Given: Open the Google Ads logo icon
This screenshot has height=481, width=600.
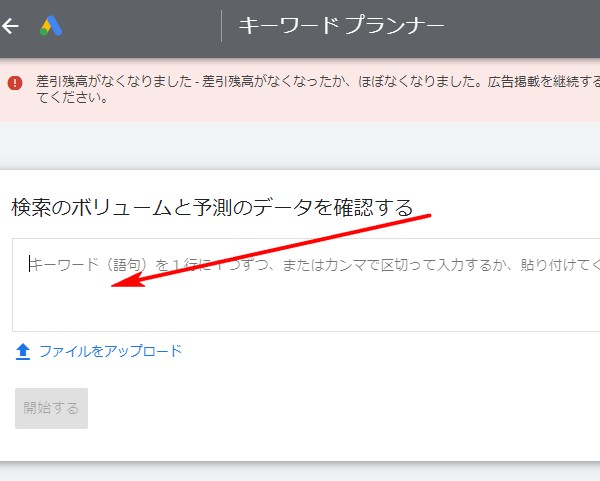Looking at the screenshot, I should tap(51, 26).
